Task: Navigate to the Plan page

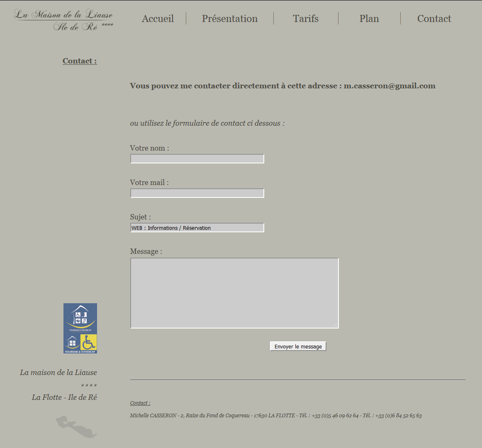Action: (x=369, y=19)
